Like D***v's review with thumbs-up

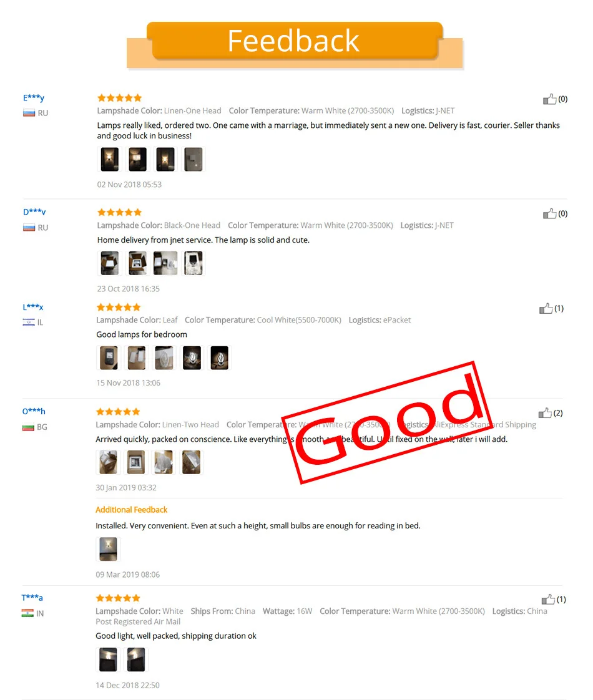[549, 213]
